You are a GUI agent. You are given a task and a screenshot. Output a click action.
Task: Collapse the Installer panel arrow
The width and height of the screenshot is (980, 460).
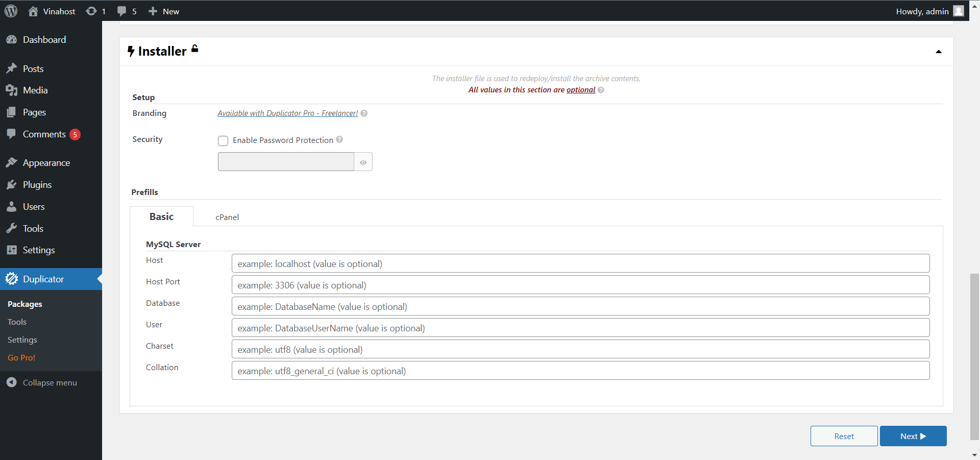[938, 52]
